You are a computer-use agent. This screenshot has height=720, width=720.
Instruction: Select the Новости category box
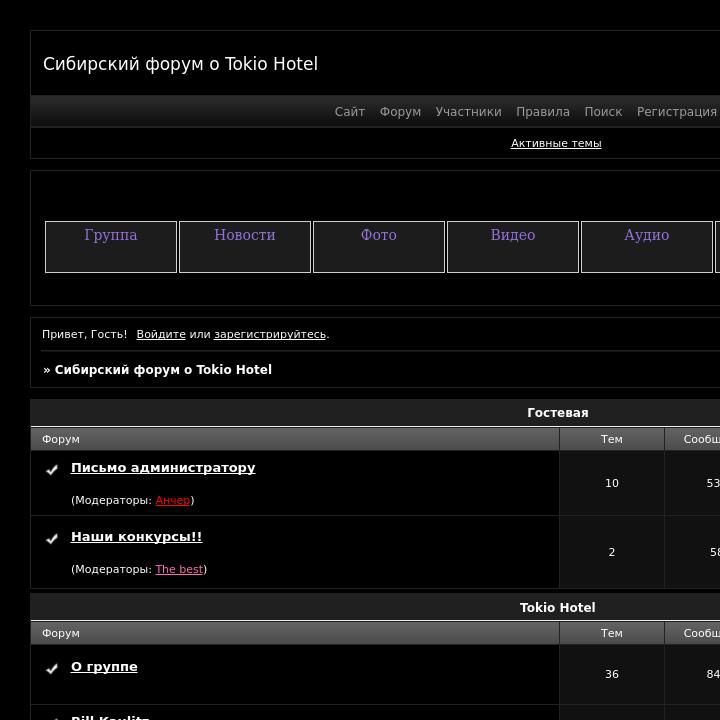point(245,247)
